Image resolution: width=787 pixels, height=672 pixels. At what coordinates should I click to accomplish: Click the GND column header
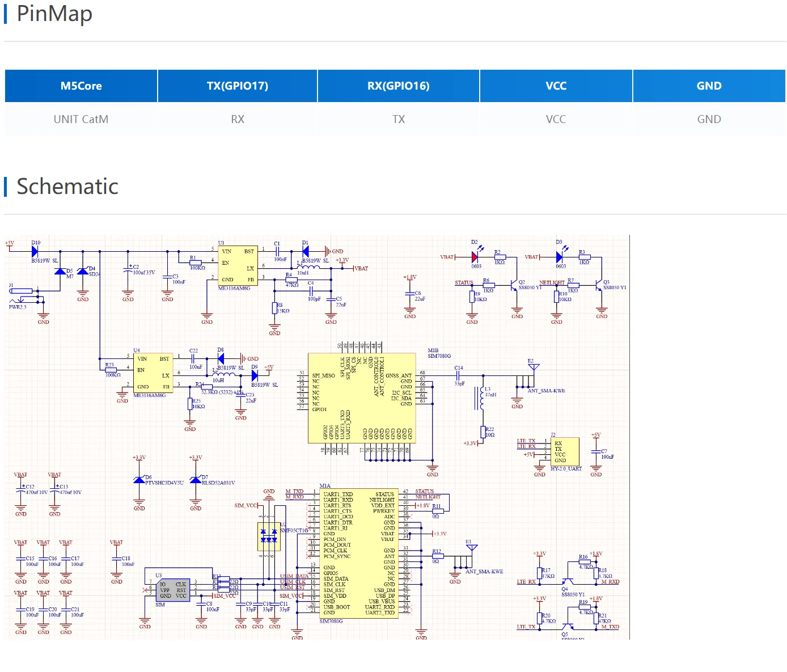(x=709, y=86)
